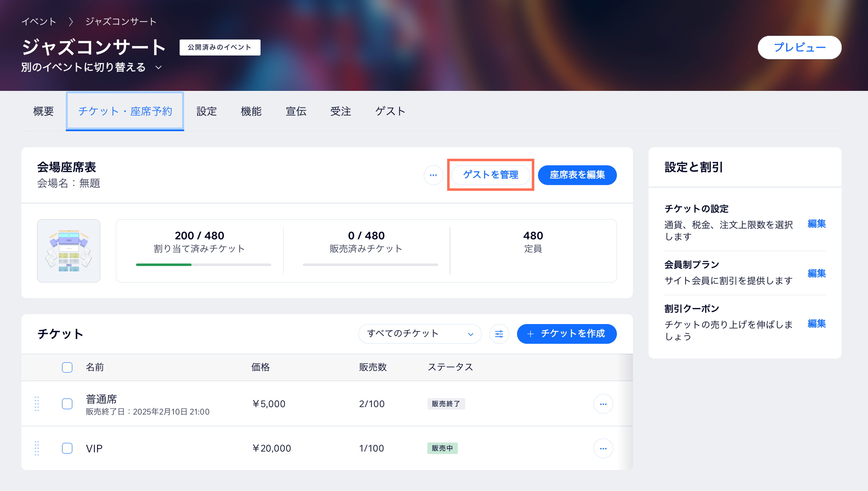Check the select-all checkbox in ticket table
The height and width of the screenshot is (491, 868).
[67, 367]
